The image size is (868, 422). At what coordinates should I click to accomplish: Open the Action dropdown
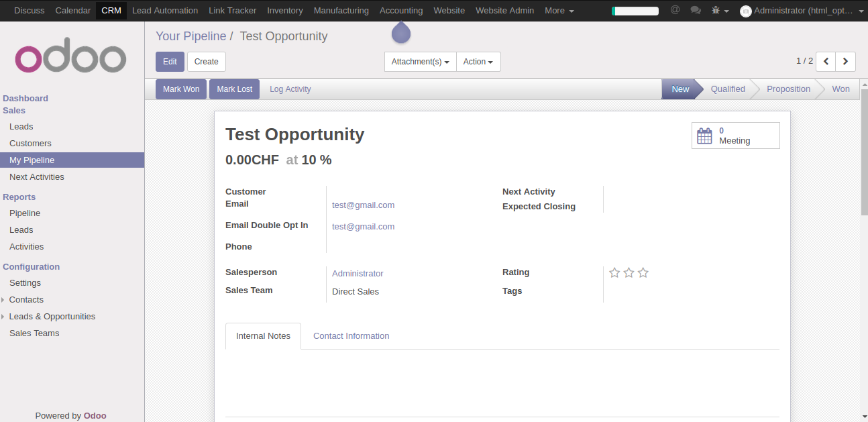pos(478,62)
